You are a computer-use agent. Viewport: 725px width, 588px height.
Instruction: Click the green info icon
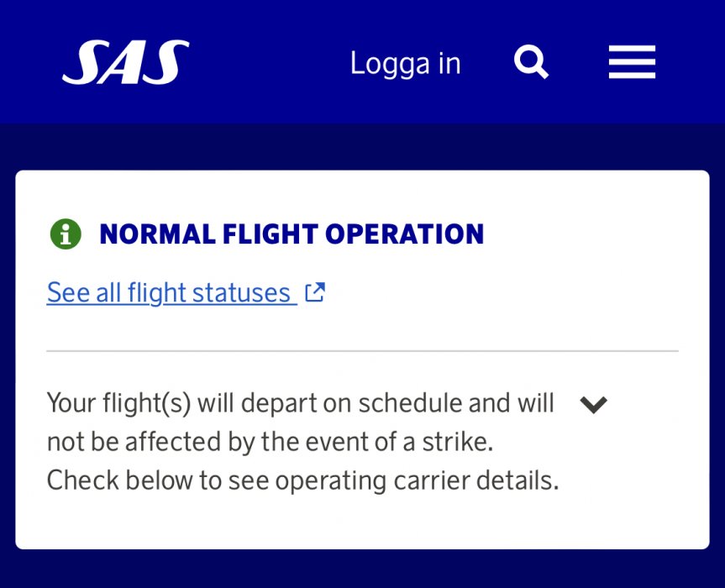click(66, 234)
